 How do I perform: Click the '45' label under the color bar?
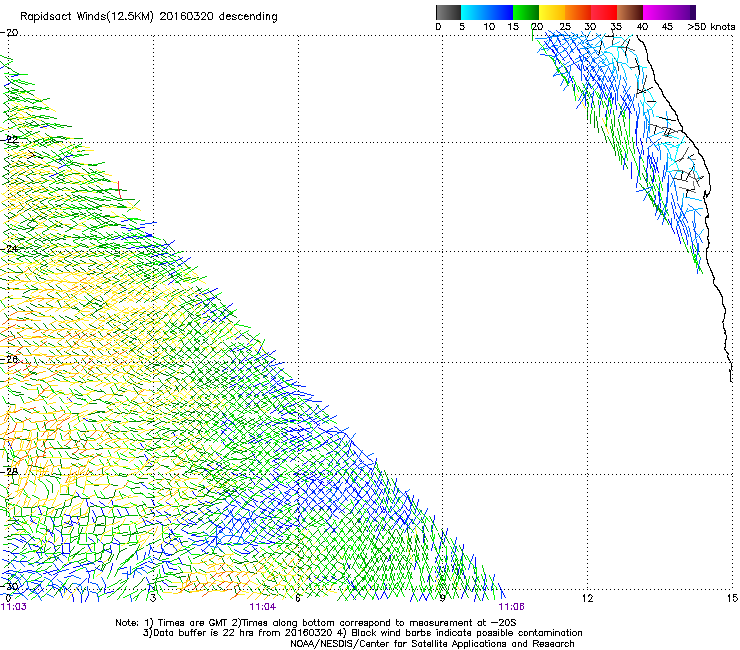click(x=667, y=27)
